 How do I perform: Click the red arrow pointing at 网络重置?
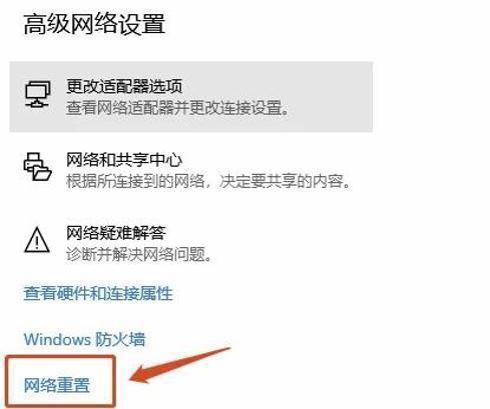tap(180, 365)
